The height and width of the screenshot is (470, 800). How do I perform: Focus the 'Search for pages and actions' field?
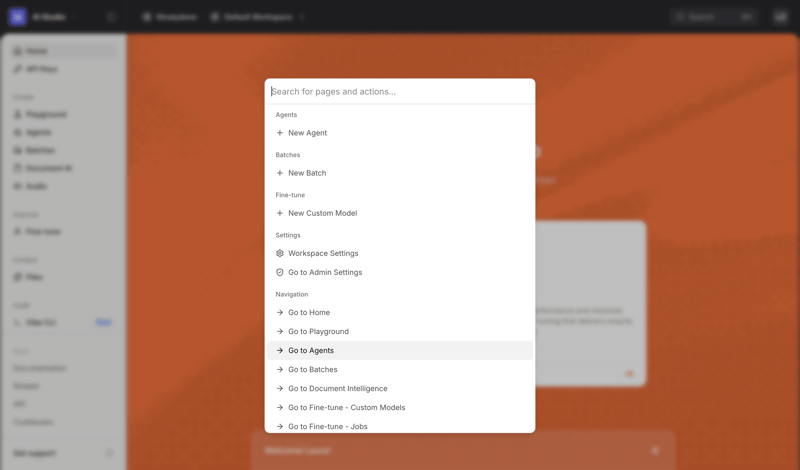click(400, 91)
